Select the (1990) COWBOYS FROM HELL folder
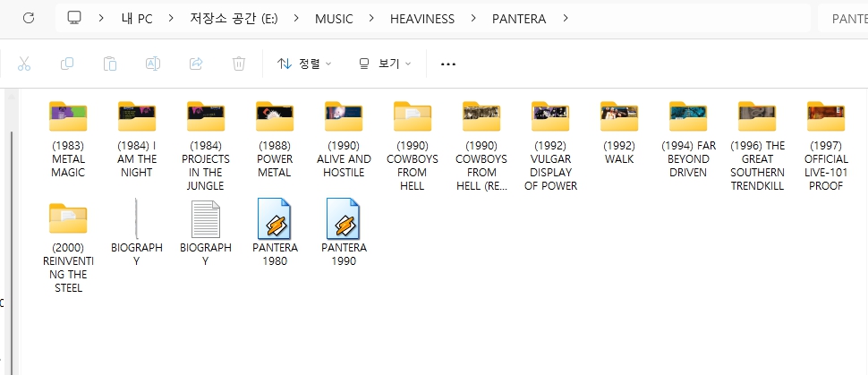868x375 pixels. click(x=412, y=145)
